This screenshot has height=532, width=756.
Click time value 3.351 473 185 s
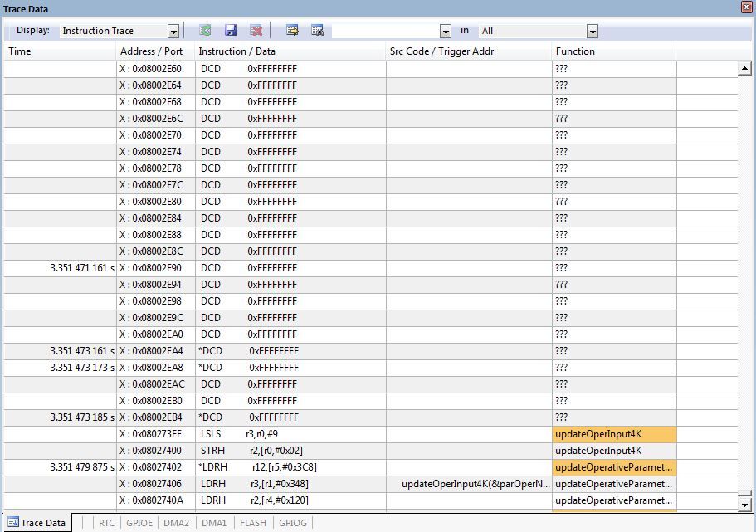[82, 417]
